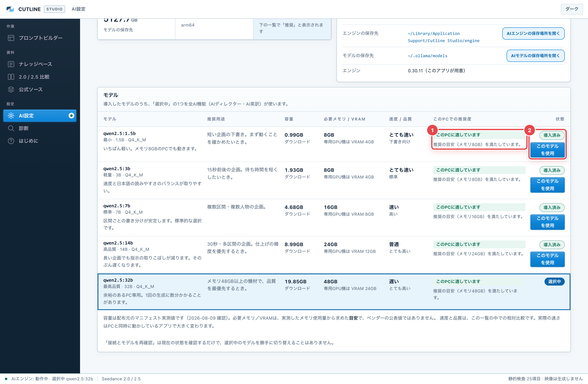Click 静的検査 25項目 status bar text

tap(545, 378)
